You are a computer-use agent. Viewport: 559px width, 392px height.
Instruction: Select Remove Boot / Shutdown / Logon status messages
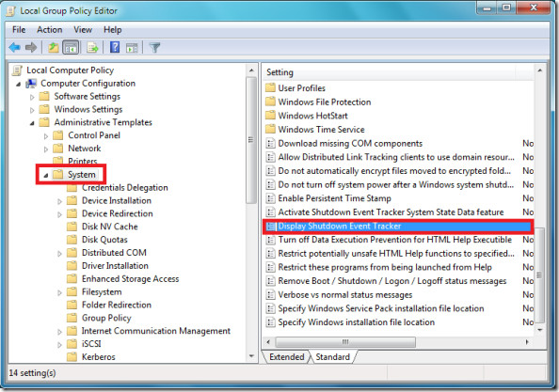392,281
